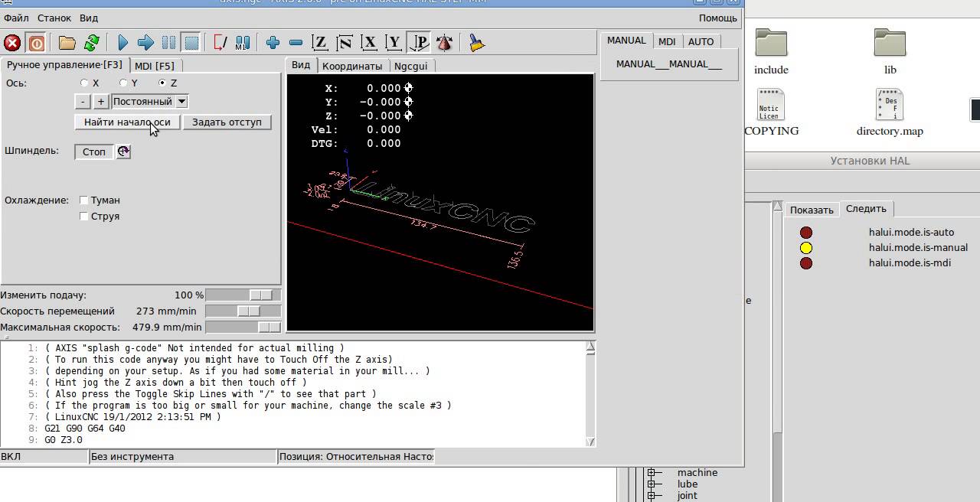Click the halui.mode.is-manual yellow indicator
Image resolution: width=980 pixels, height=502 pixels.
tap(806, 248)
